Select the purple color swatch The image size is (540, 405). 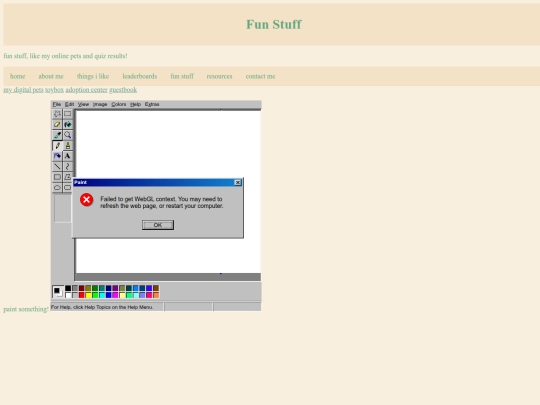115,288
